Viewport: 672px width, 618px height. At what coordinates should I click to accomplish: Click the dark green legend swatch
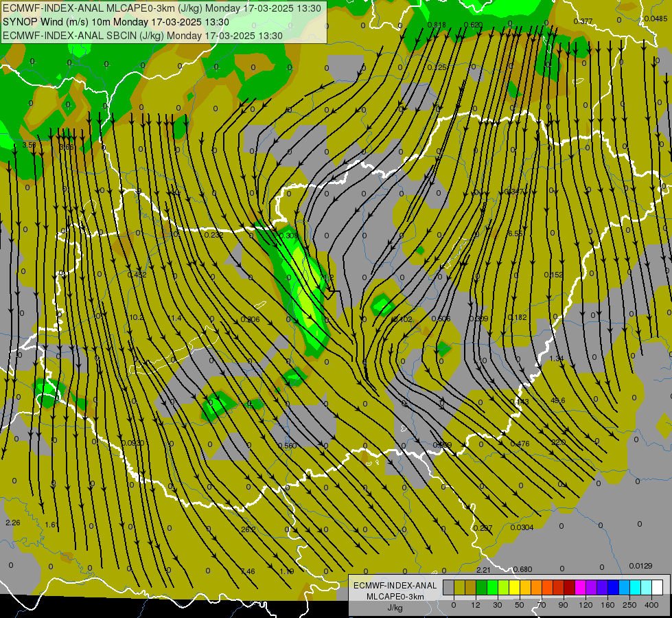481,587
